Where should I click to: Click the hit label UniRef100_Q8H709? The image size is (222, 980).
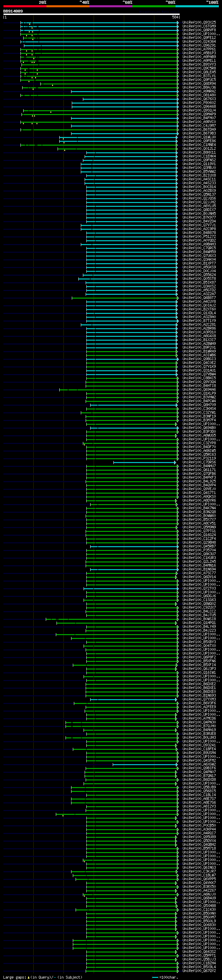[x=199, y=405]
